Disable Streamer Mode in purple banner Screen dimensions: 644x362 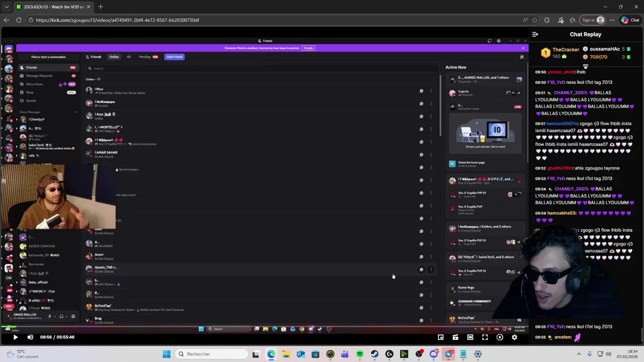pyautogui.click(x=308, y=48)
